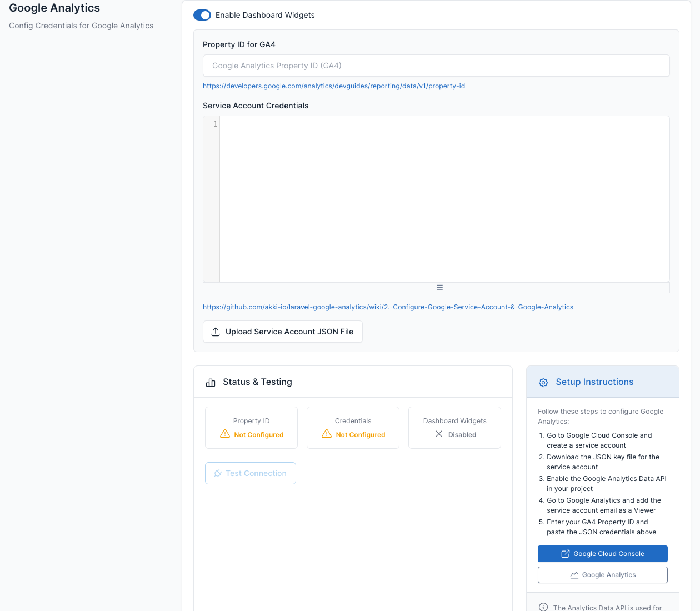Screen dimensions: 700x611
Task: Click the 'Enable Dashboard Widgets' label text
Action: coord(265,15)
